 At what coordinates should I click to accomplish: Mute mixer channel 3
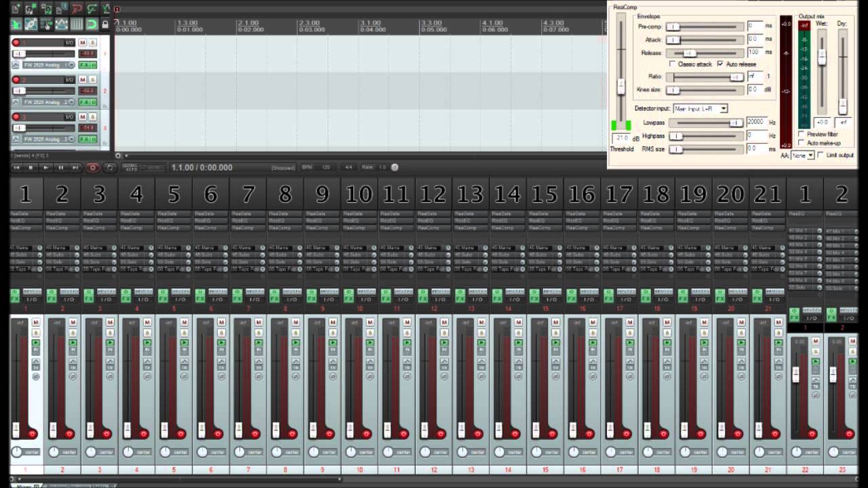point(110,323)
